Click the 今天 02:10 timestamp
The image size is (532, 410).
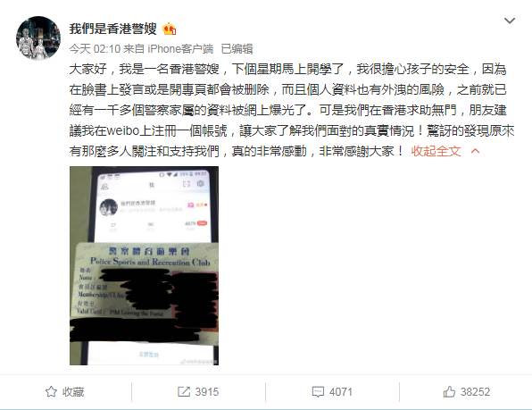point(95,49)
